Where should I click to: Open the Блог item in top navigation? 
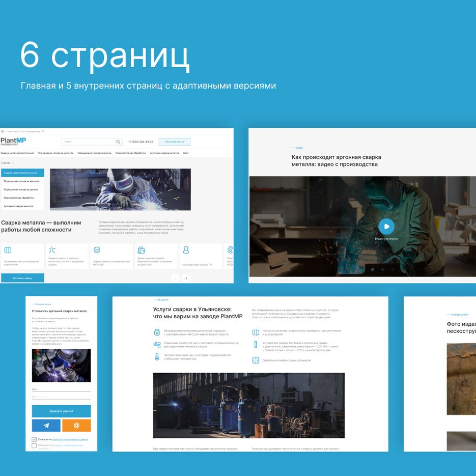[x=186, y=153]
